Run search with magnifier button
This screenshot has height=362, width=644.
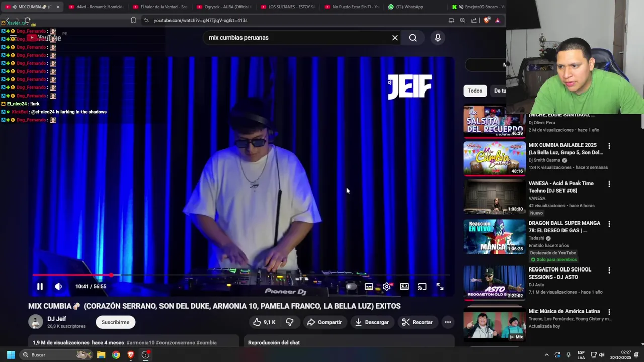click(413, 38)
